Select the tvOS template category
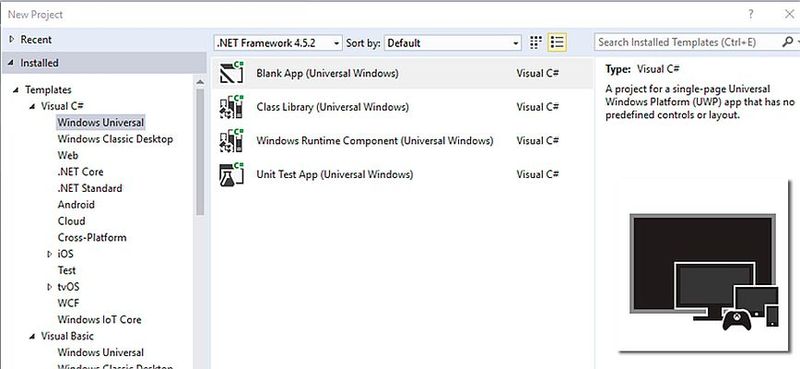 pos(68,287)
